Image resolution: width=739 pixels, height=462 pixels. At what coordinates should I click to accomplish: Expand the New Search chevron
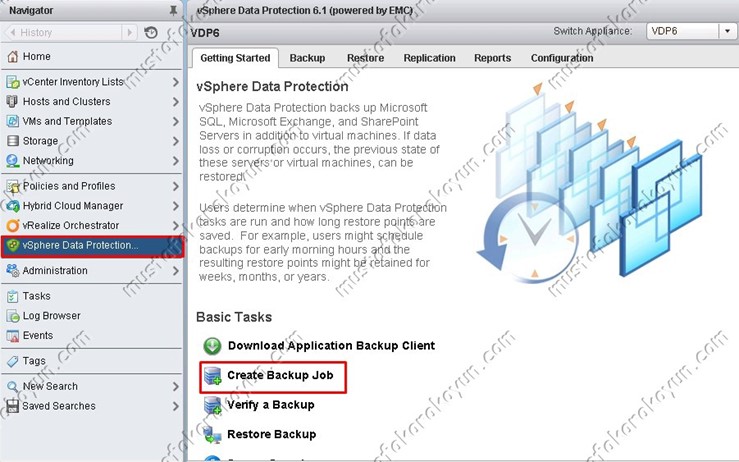(175, 387)
